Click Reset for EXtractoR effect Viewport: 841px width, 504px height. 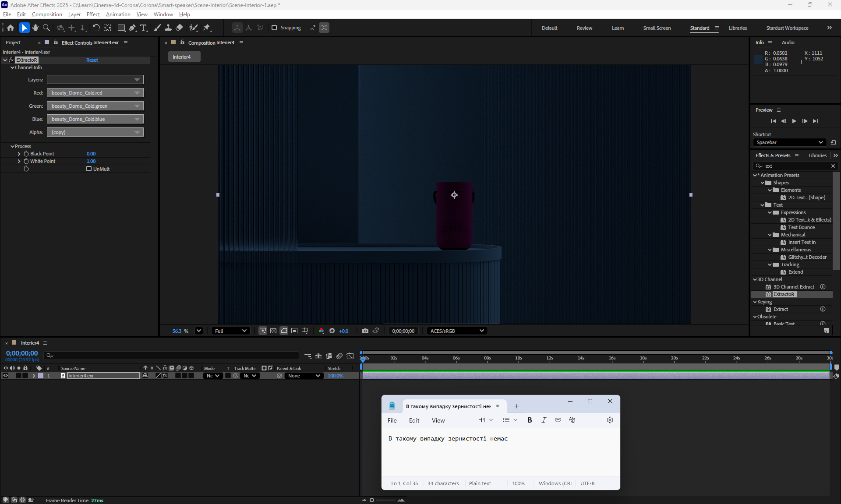pos(92,60)
